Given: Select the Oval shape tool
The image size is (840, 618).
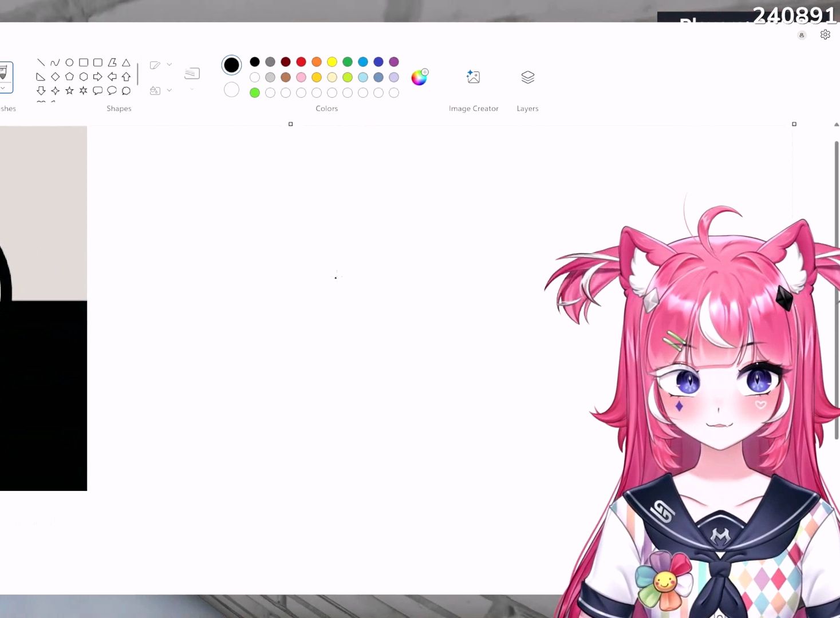Looking at the screenshot, I should tap(69, 62).
